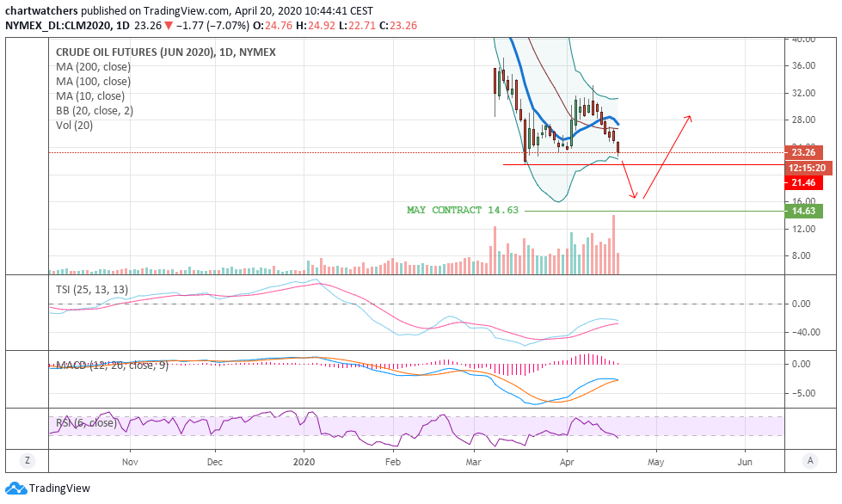
Task: Click the L:22.71 low value in header
Action: point(357,25)
